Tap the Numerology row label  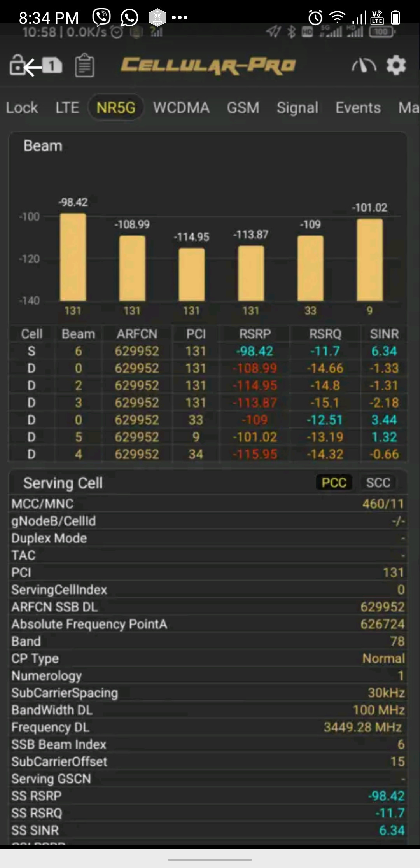tap(47, 676)
